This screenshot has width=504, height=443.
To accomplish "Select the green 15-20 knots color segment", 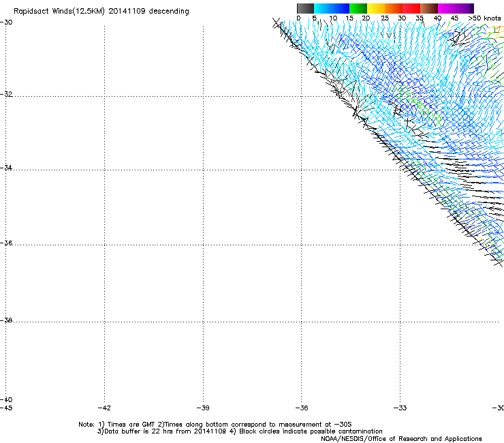I will tap(358, 8).
